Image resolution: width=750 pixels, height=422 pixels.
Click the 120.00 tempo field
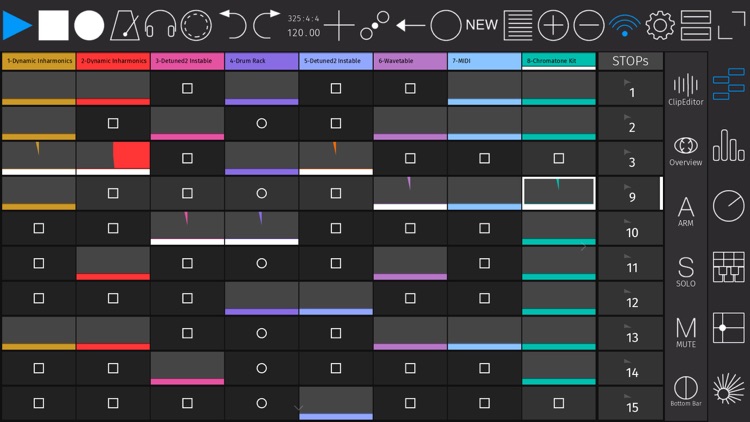(303, 33)
